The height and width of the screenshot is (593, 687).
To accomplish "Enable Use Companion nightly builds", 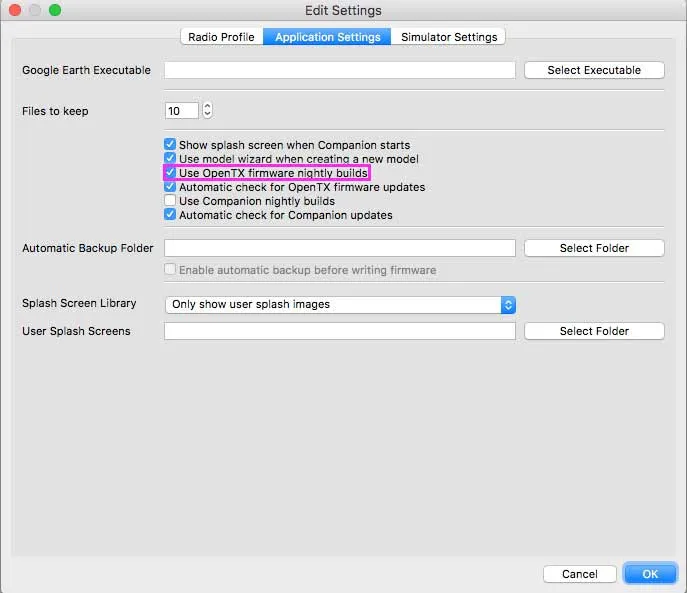I will [x=170, y=201].
